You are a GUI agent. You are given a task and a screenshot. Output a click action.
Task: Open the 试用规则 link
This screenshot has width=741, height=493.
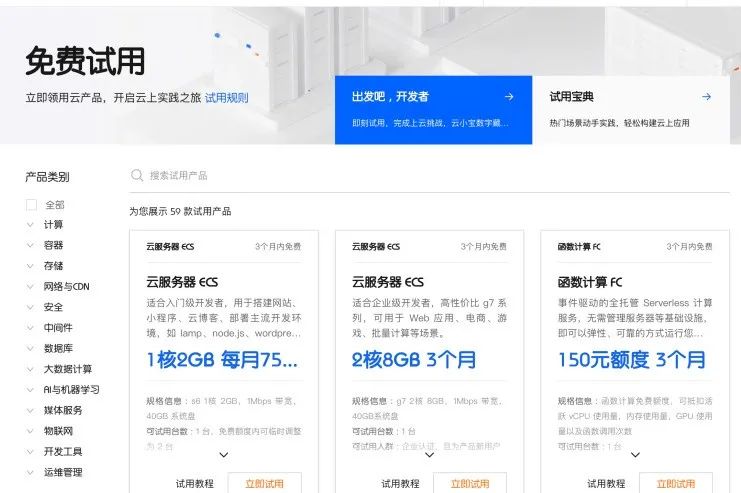click(x=226, y=98)
